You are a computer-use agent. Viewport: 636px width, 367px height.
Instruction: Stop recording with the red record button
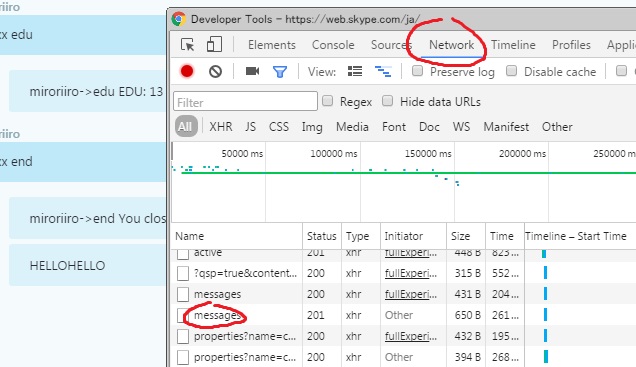pyautogui.click(x=187, y=71)
